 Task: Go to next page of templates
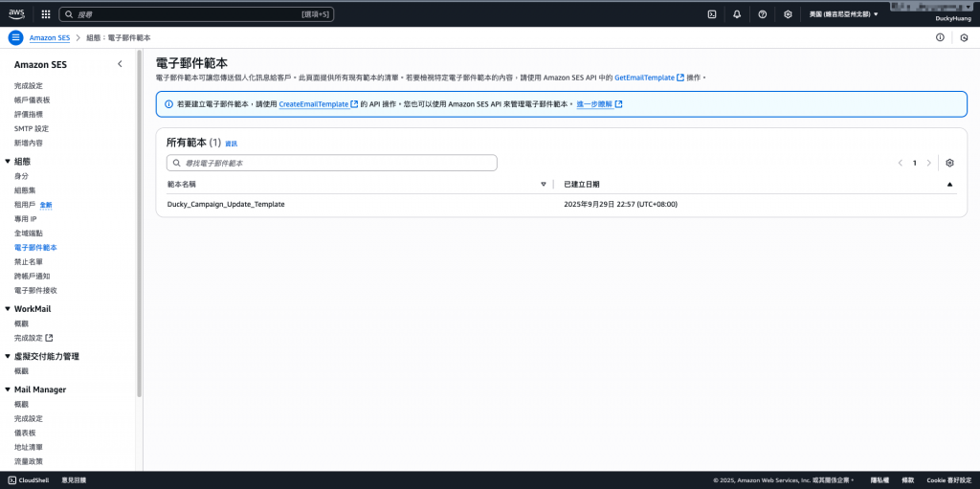[928, 163]
